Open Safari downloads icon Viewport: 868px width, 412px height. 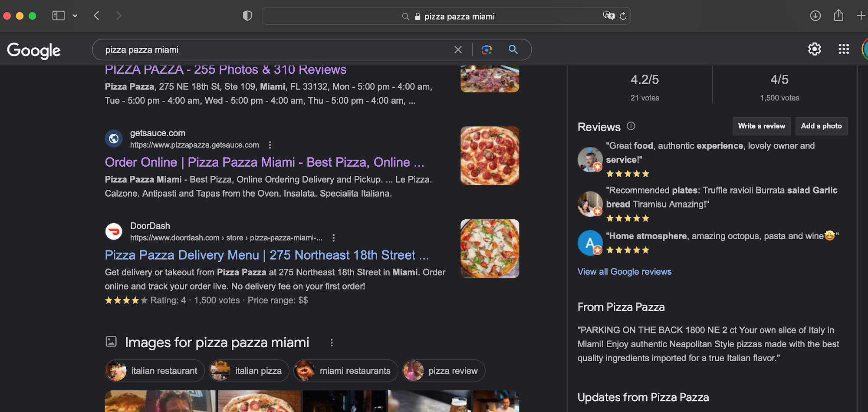815,16
